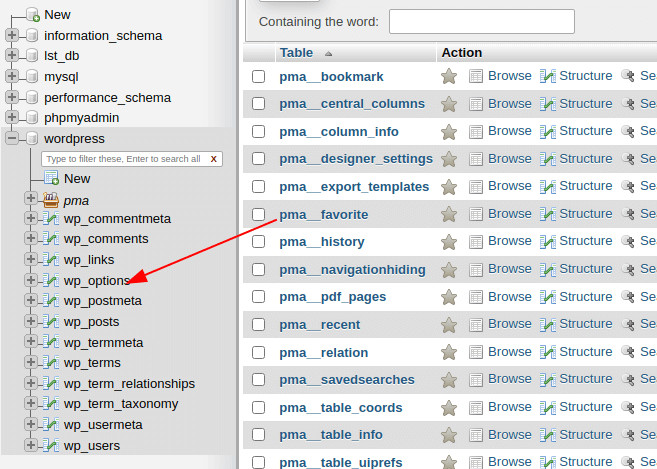Click the wp_users table icon in sidebar
The image size is (657, 469).
coord(51,446)
